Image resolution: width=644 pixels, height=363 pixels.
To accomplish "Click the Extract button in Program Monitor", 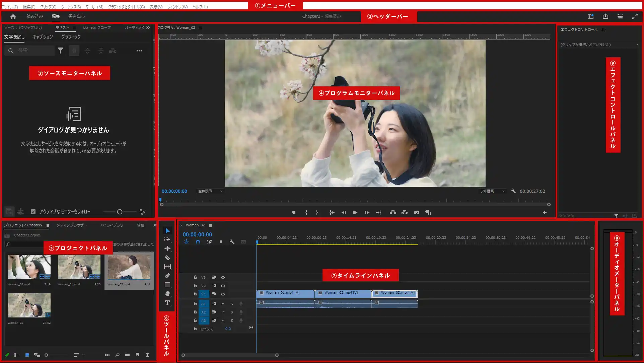I will coord(405,212).
